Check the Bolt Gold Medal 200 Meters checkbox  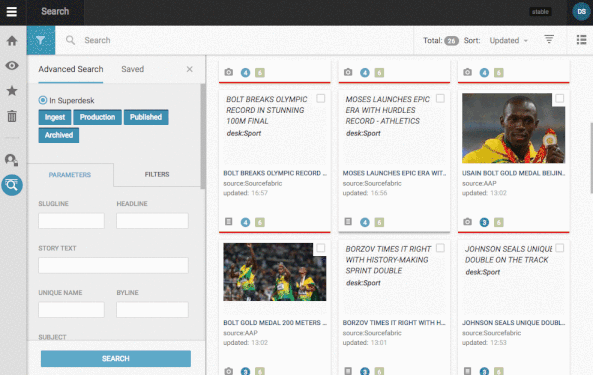tap(321, 248)
